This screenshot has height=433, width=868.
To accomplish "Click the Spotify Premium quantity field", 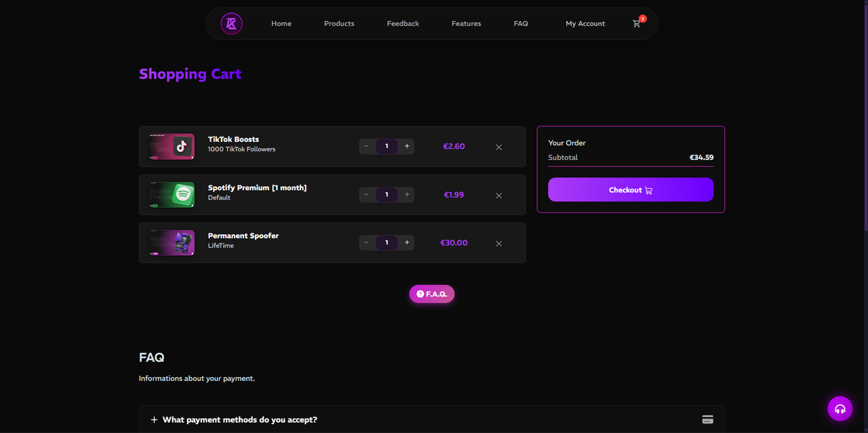I will pyautogui.click(x=387, y=195).
